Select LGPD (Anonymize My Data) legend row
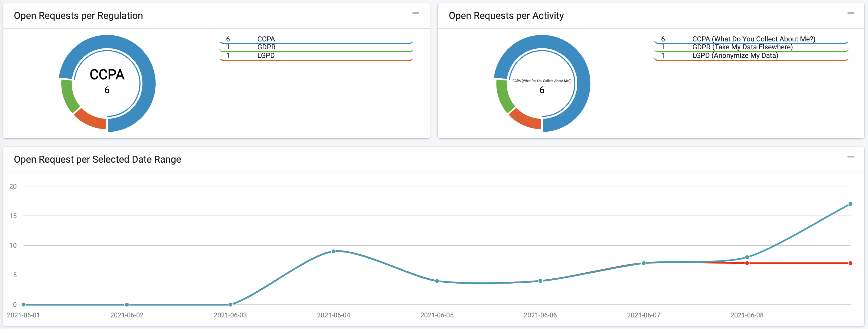This screenshot has height=329, width=868. pyautogui.click(x=751, y=56)
